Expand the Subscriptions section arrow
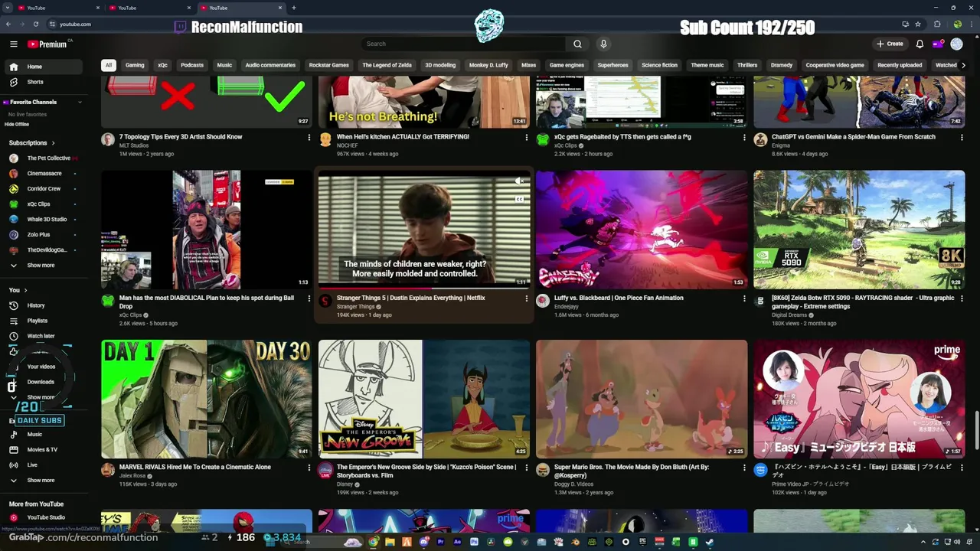This screenshot has width=980, height=551. (53, 143)
